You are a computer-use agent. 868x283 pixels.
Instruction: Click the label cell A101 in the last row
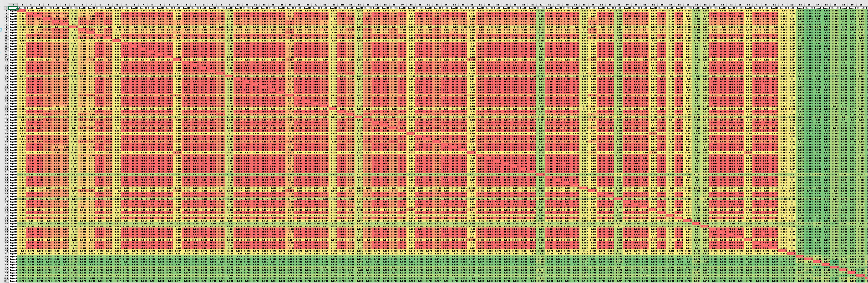pos(14,280)
